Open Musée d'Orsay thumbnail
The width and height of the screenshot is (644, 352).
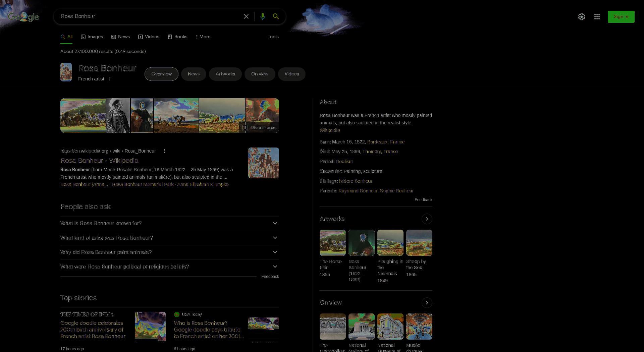point(419,327)
